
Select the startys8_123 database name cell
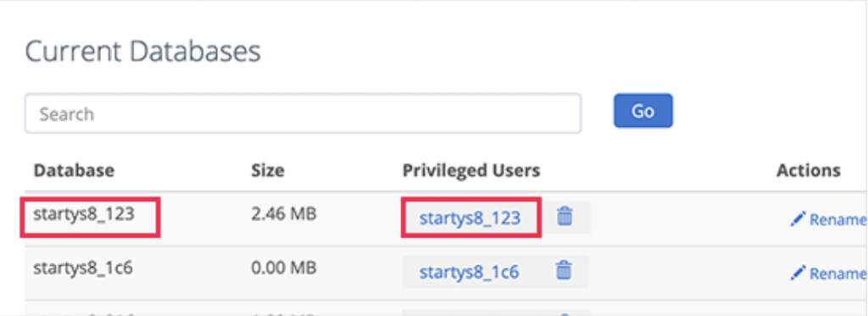point(84,214)
